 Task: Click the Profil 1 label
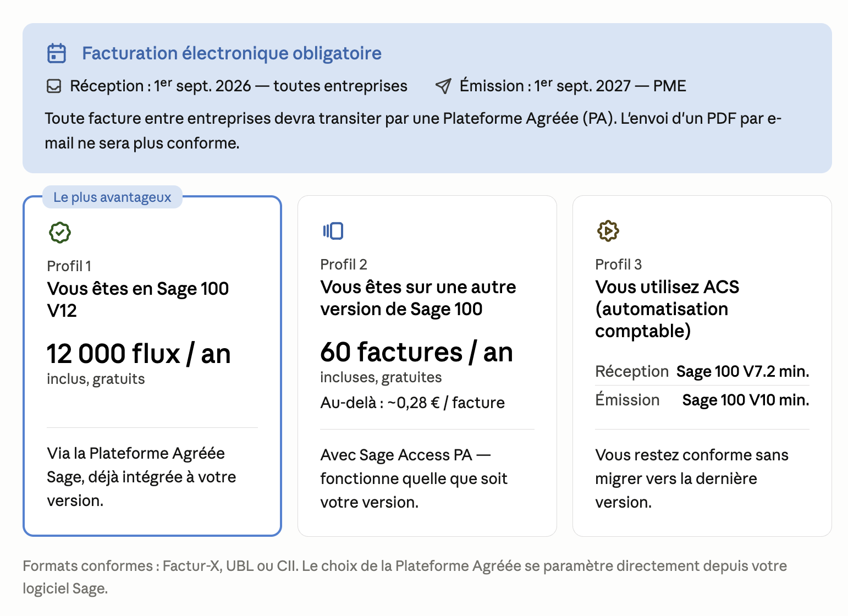pyautogui.click(x=69, y=266)
